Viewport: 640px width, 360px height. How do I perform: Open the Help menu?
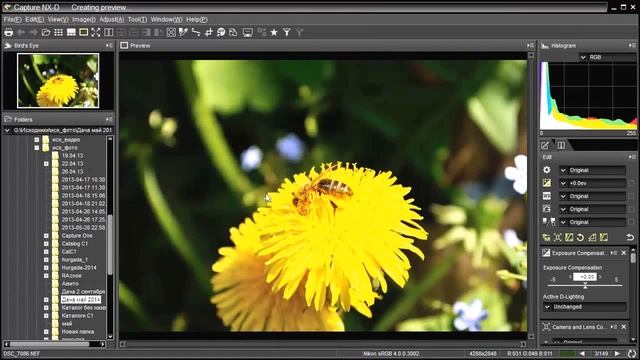point(197,19)
